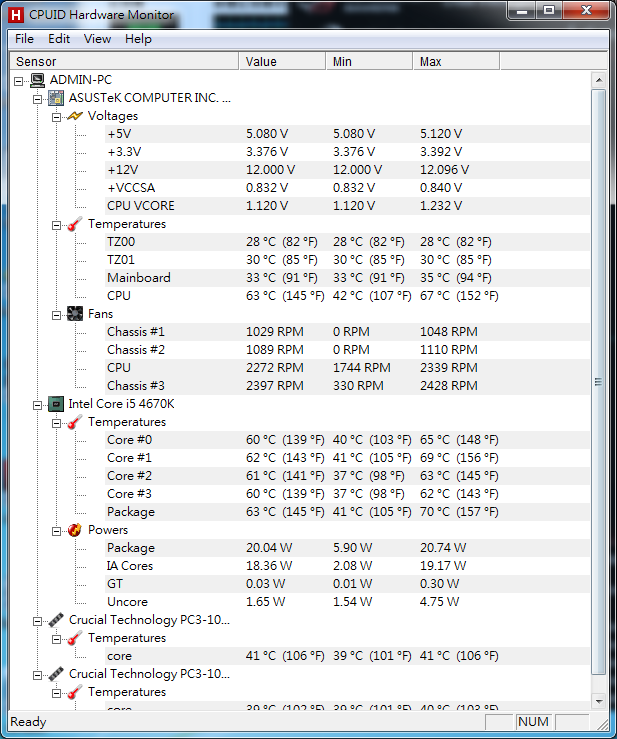Image resolution: width=617 pixels, height=739 pixels.
Task: Click thermometer icon under first Crucial Technology
Action: tap(75, 638)
